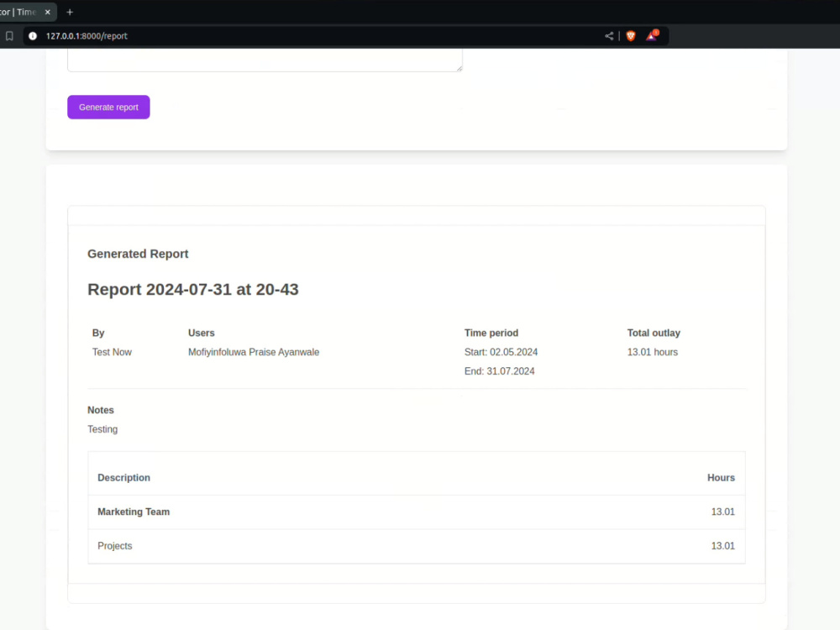Click the Users column label
Image resolution: width=840 pixels, height=630 pixels.
pyautogui.click(x=201, y=333)
